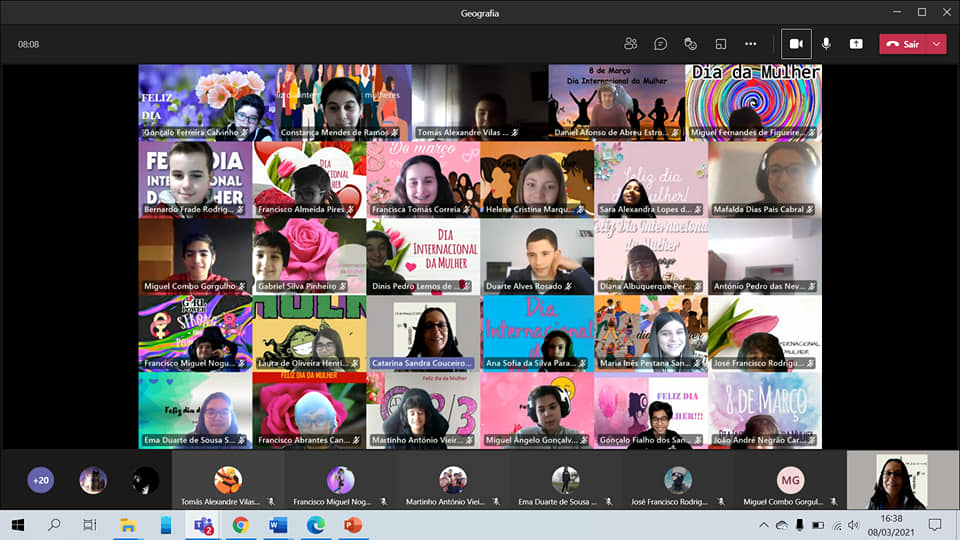
Task: Open the reactions menu
Action: click(x=690, y=44)
